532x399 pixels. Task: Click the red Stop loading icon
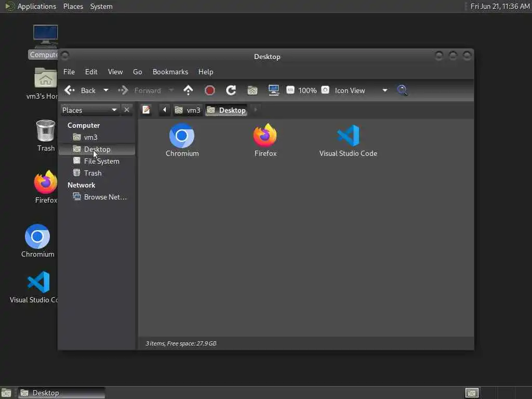click(210, 90)
